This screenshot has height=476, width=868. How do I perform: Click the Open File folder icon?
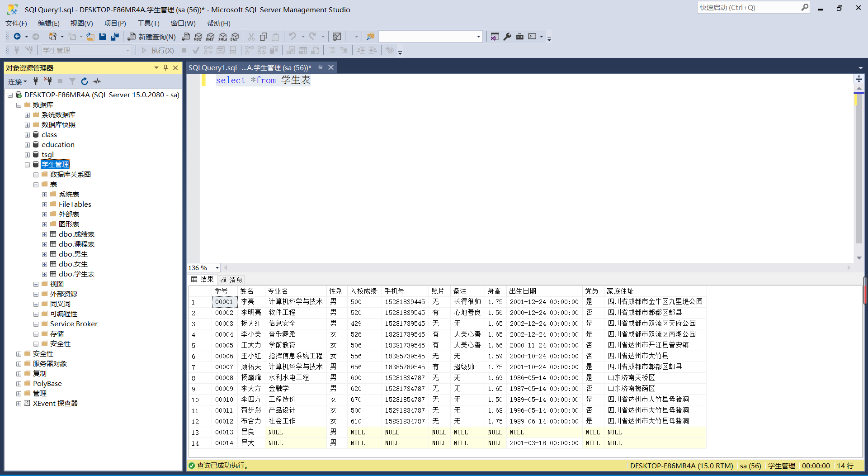90,37
